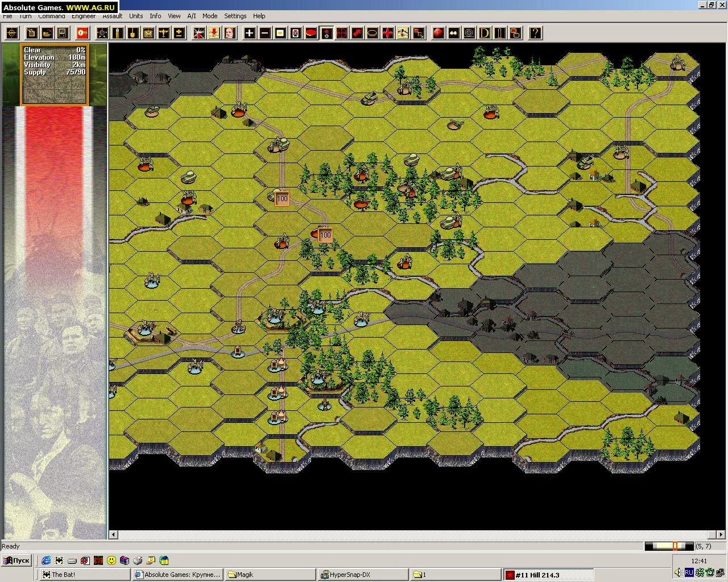Open the Command menu

tap(52, 16)
